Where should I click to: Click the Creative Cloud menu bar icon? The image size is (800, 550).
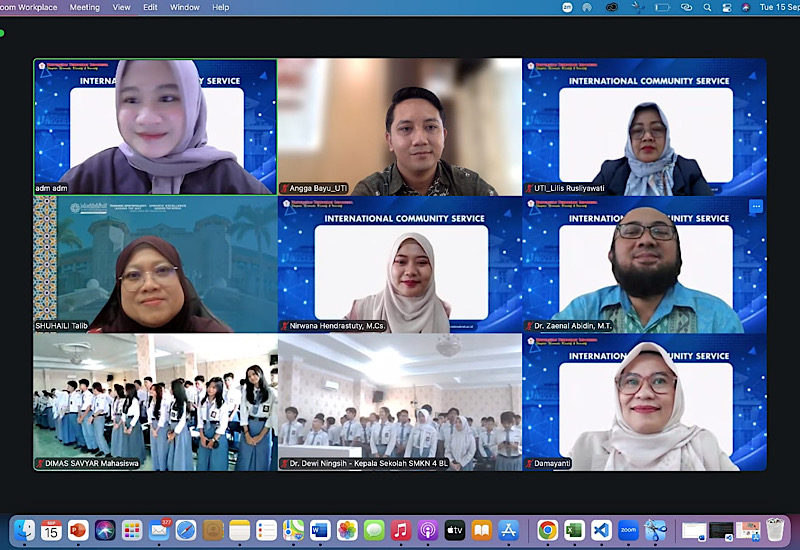tap(612, 7)
